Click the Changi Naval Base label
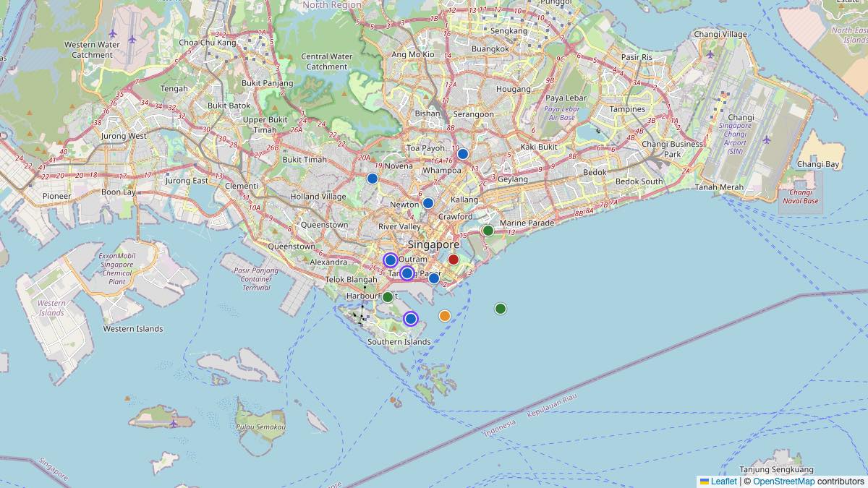868x488 pixels. (801, 197)
